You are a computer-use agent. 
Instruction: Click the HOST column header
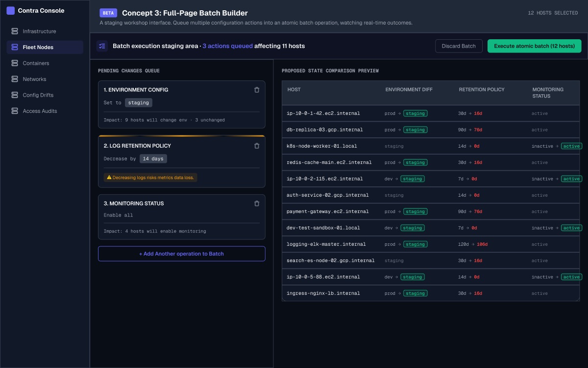tap(294, 90)
